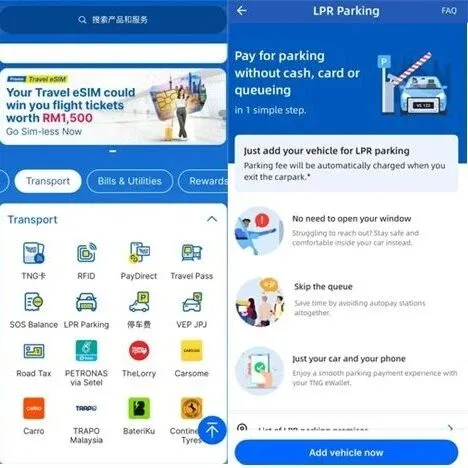This screenshot has height=468, width=468.
Task: Launch LPR Parking from Transport grid
Action: (x=86, y=302)
